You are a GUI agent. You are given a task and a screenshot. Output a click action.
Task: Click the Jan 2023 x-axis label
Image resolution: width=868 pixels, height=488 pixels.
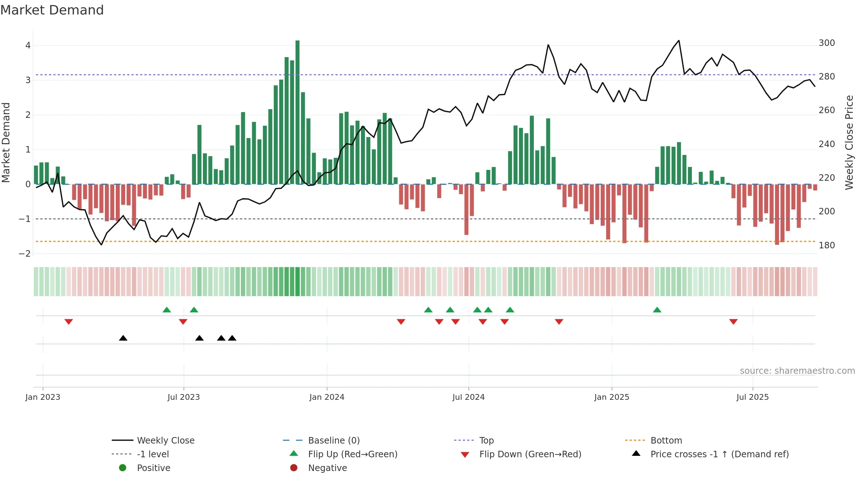pos(43,397)
